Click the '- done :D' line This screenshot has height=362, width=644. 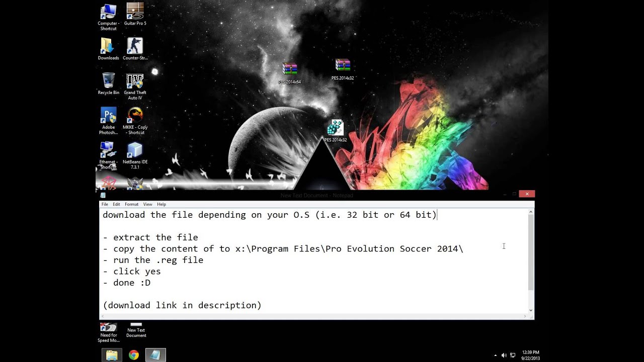point(127,283)
